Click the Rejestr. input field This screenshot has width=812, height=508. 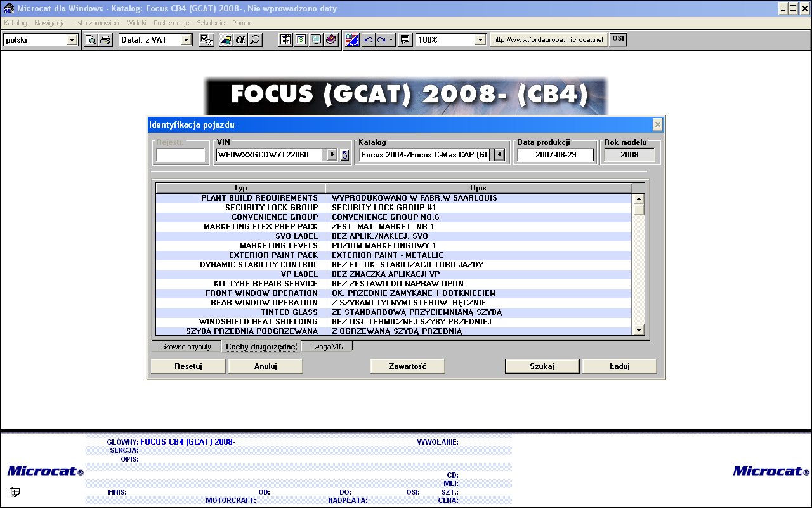pyautogui.click(x=181, y=155)
